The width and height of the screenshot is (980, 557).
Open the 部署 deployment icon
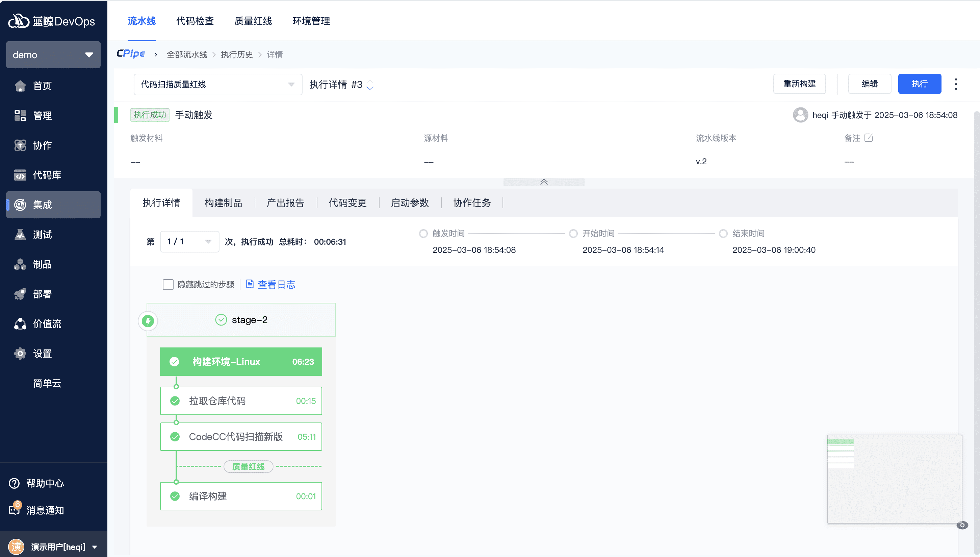point(20,294)
